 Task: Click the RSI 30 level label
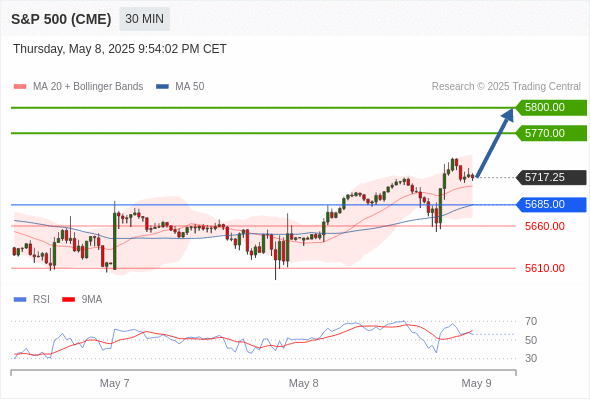[x=531, y=358]
